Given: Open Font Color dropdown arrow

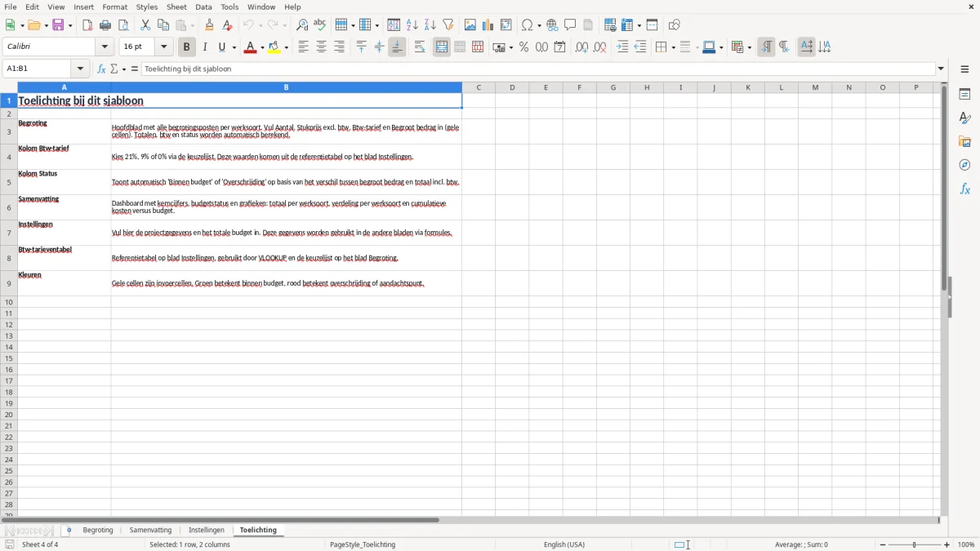Looking at the screenshot, I should 262,47.
